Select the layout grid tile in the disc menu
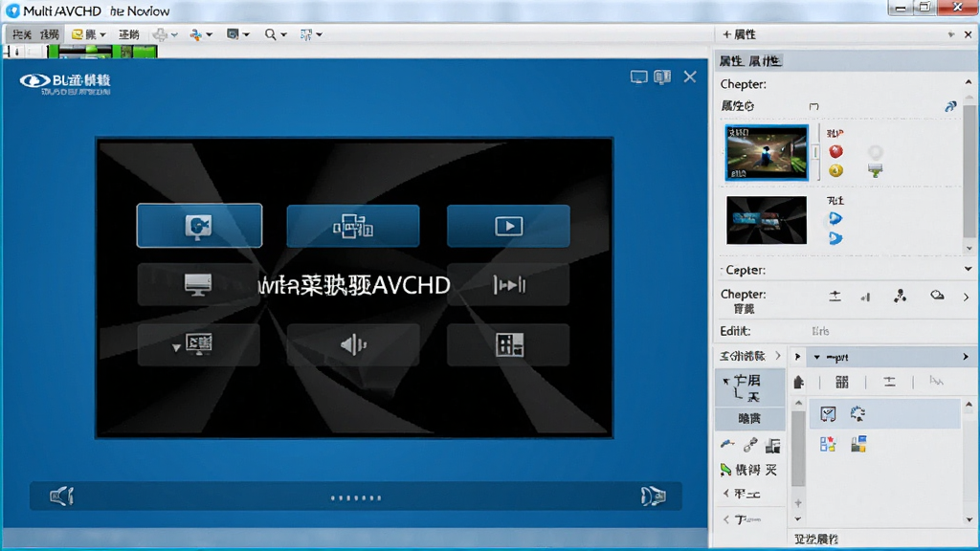The height and width of the screenshot is (551, 980). [508, 344]
